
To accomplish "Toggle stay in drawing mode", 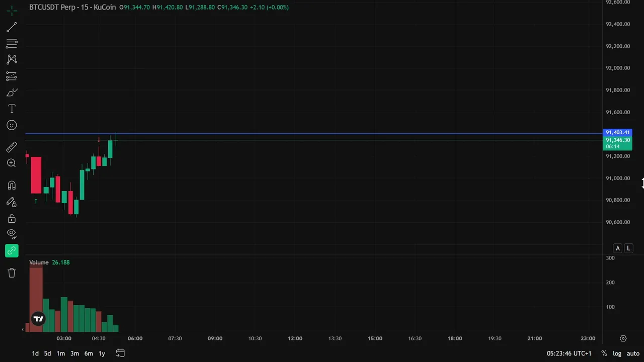I will pyautogui.click(x=12, y=202).
